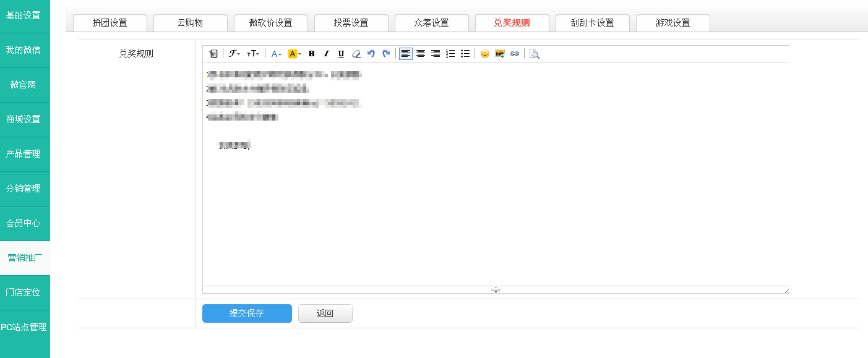This screenshot has width=868, height=358.
Task: Click the eraser clear formatting icon
Action: [x=356, y=54]
